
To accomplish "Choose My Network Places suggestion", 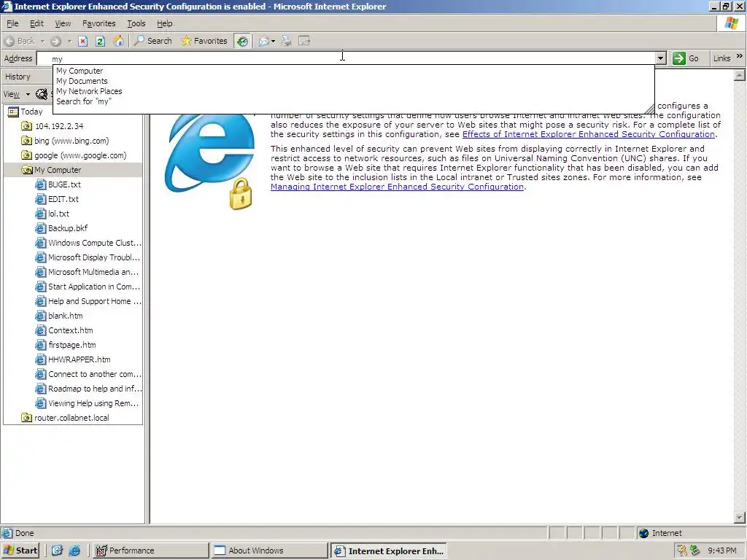I will pyautogui.click(x=89, y=91).
